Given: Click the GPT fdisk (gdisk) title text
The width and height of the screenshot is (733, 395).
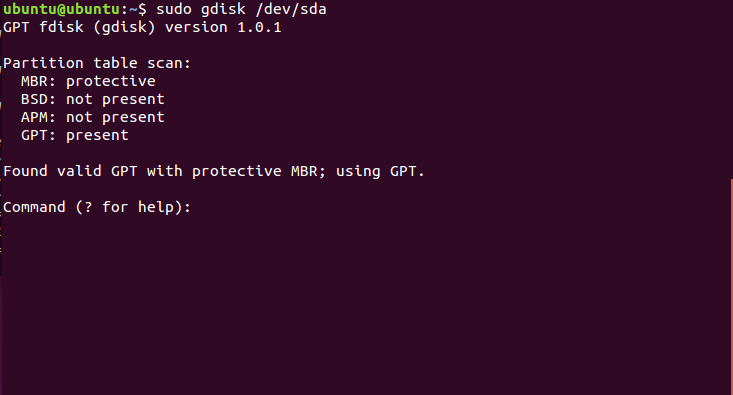Looking at the screenshot, I should pyautogui.click(x=79, y=27).
